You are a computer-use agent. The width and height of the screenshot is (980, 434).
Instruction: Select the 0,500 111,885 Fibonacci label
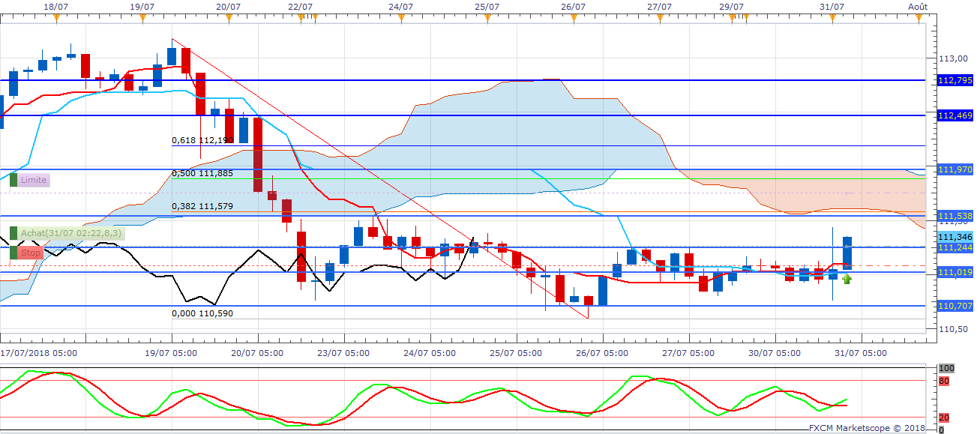coord(202,173)
